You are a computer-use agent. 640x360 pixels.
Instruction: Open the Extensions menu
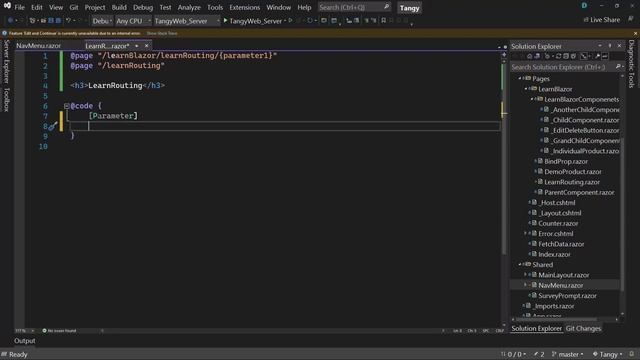click(x=244, y=7)
